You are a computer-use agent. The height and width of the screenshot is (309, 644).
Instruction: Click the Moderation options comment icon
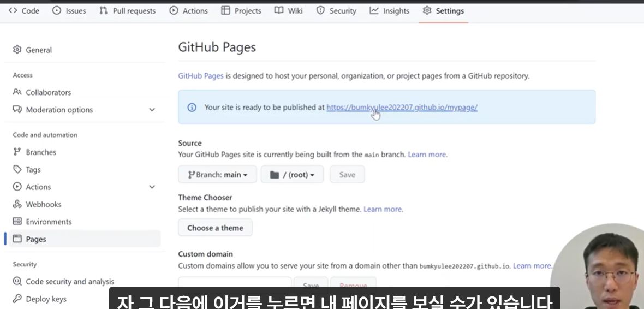(x=17, y=109)
